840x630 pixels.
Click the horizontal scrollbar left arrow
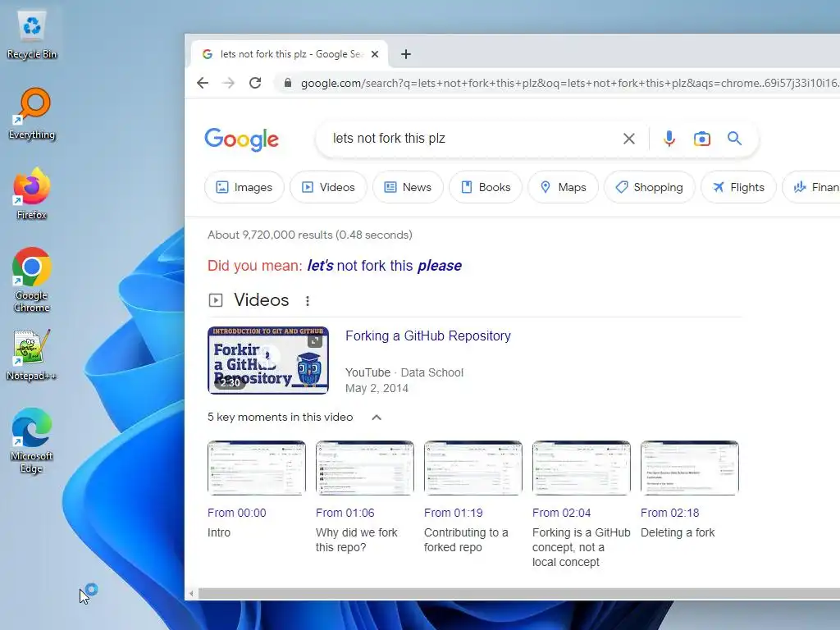191,594
